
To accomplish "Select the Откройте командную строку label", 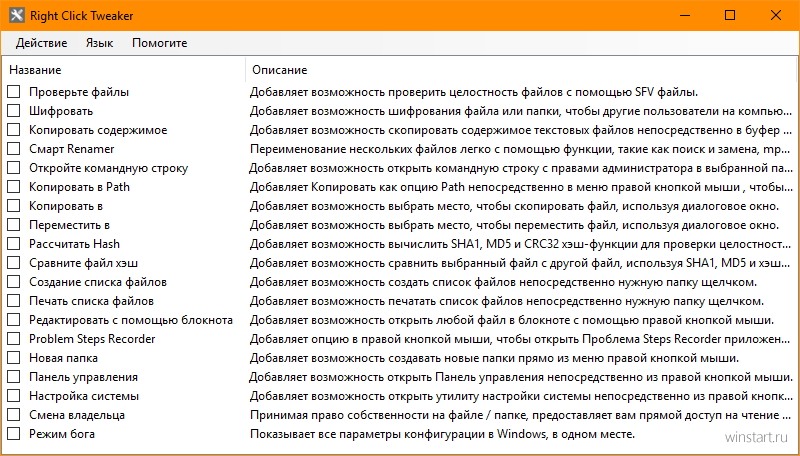I will (109, 168).
